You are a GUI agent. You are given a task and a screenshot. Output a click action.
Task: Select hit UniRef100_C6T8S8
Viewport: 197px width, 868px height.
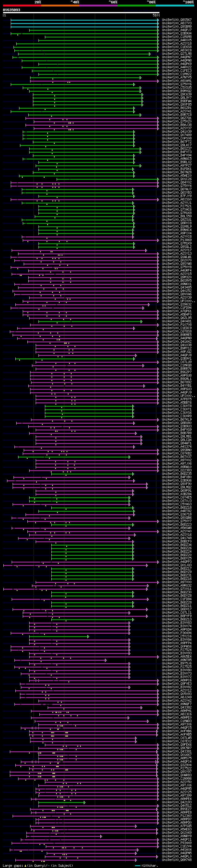tap(177, 331)
